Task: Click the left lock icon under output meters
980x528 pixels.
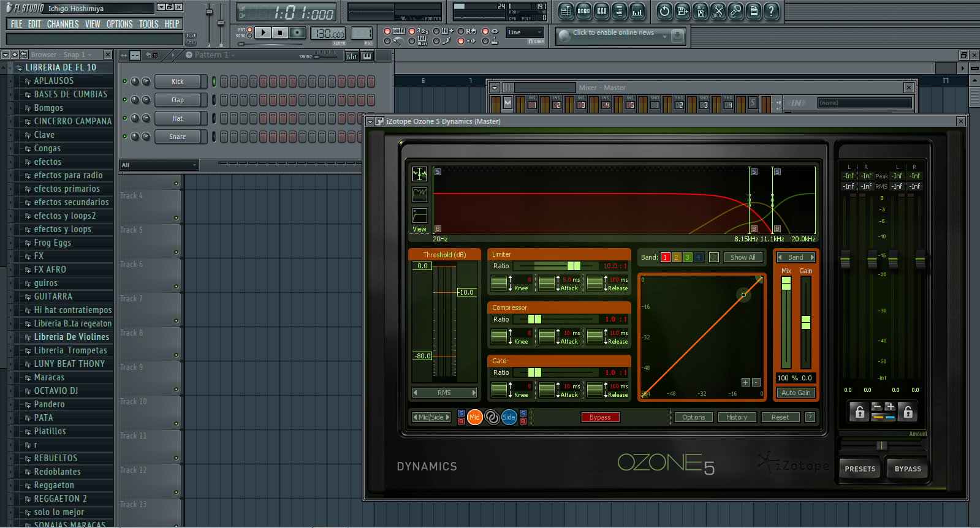Action: click(x=860, y=412)
